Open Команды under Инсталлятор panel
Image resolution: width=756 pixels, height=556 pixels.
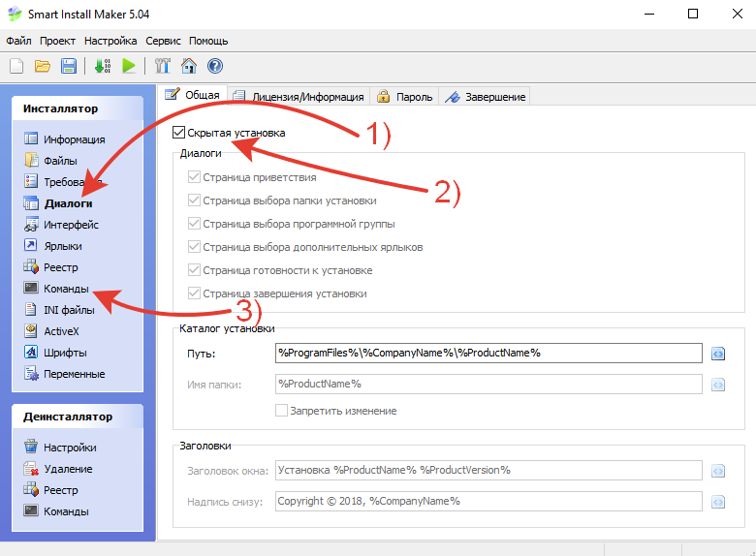56,288
